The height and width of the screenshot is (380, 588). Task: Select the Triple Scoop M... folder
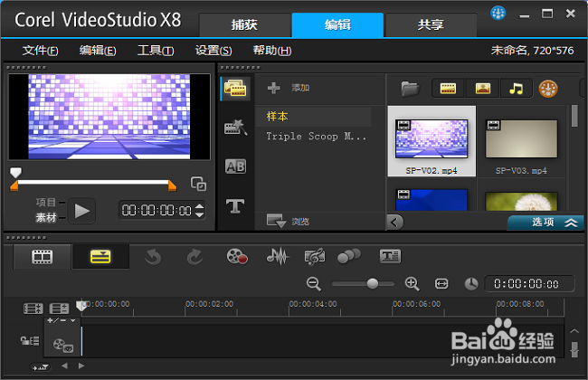(316, 137)
